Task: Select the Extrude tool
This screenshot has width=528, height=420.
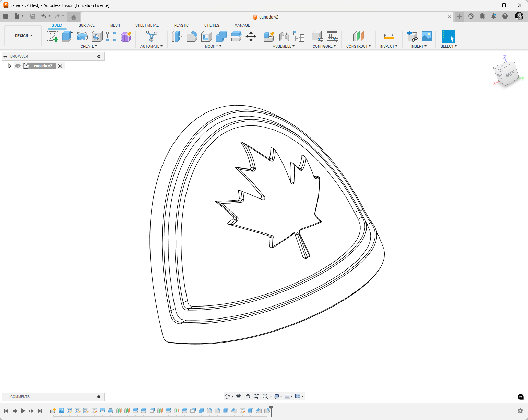Action: [67, 36]
